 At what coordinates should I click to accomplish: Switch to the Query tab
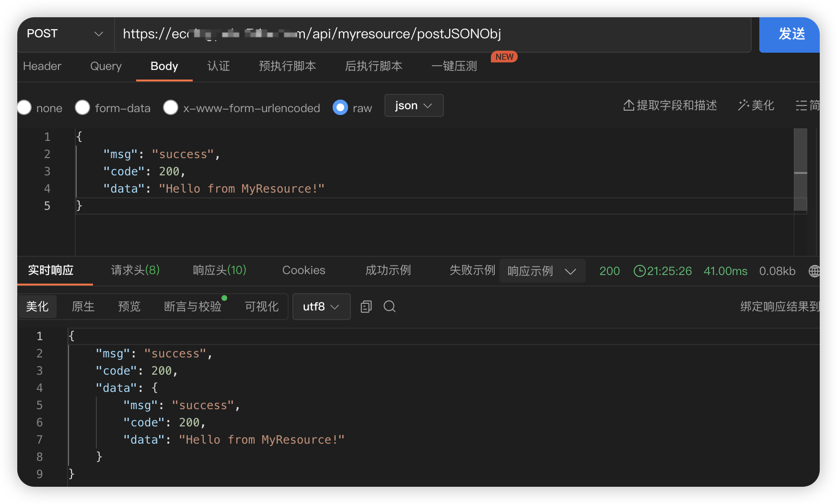(106, 66)
